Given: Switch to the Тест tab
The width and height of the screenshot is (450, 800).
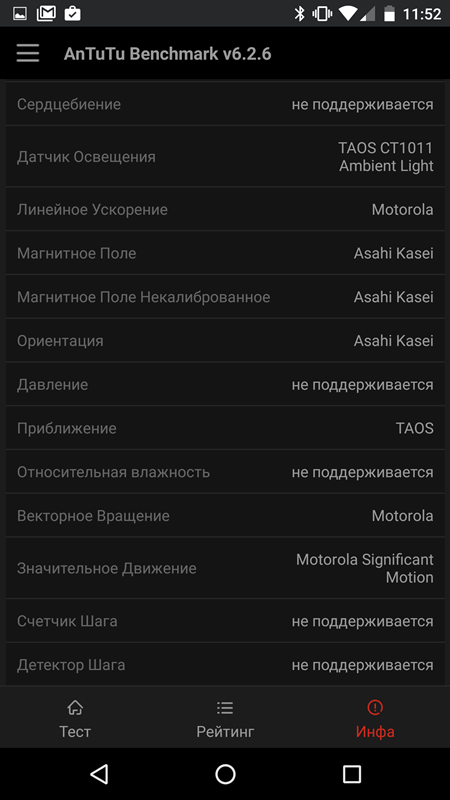Looking at the screenshot, I should click(x=75, y=718).
